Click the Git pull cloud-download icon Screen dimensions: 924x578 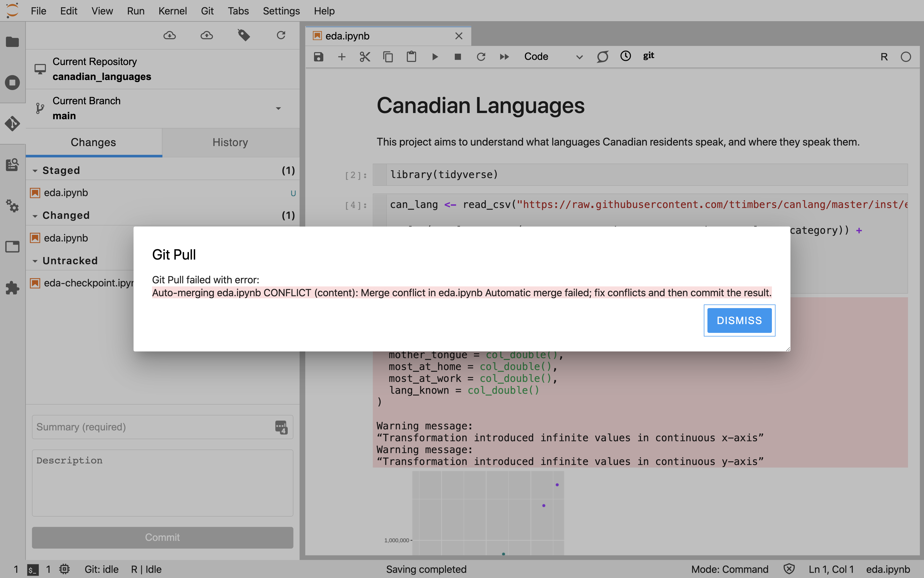point(170,36)
